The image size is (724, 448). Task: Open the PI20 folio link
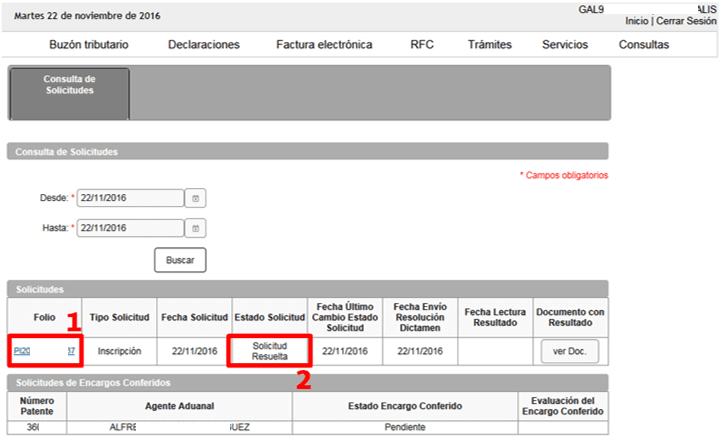44,351
